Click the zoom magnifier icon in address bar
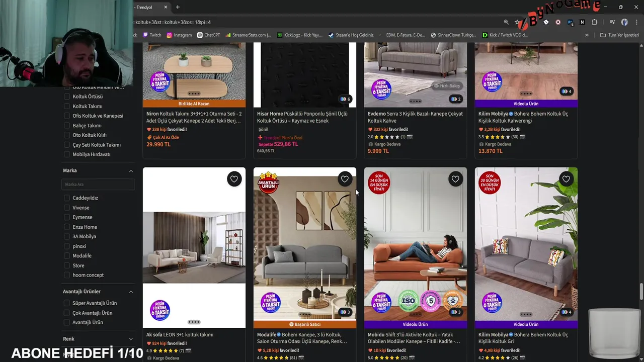644x362 pixels. click(x=506, y=22)
